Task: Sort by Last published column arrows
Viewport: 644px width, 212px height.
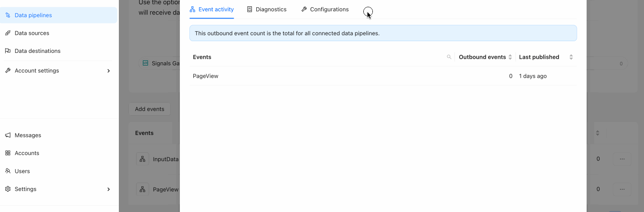Action: click(x=571, y=57)
